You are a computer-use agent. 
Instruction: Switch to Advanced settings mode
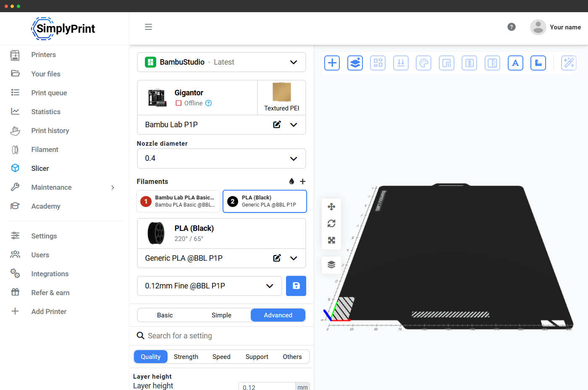point(278,315)
